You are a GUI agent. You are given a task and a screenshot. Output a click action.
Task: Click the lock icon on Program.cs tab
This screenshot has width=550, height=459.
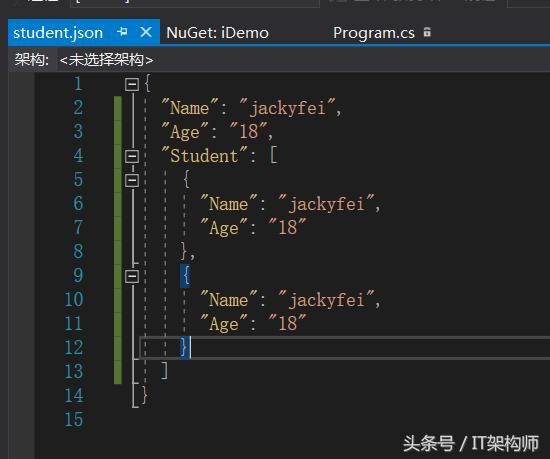tap(427, 32)
